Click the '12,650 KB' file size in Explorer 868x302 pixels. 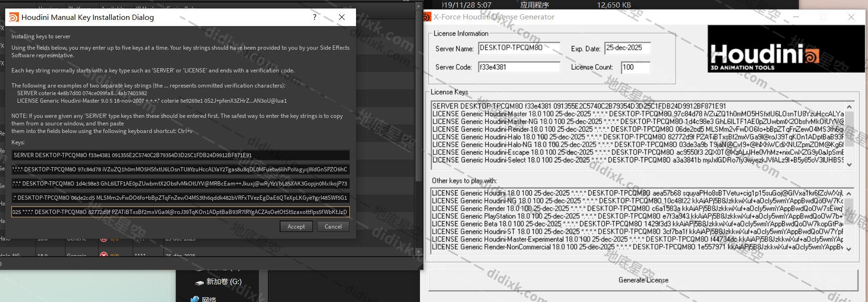[614, 5]
